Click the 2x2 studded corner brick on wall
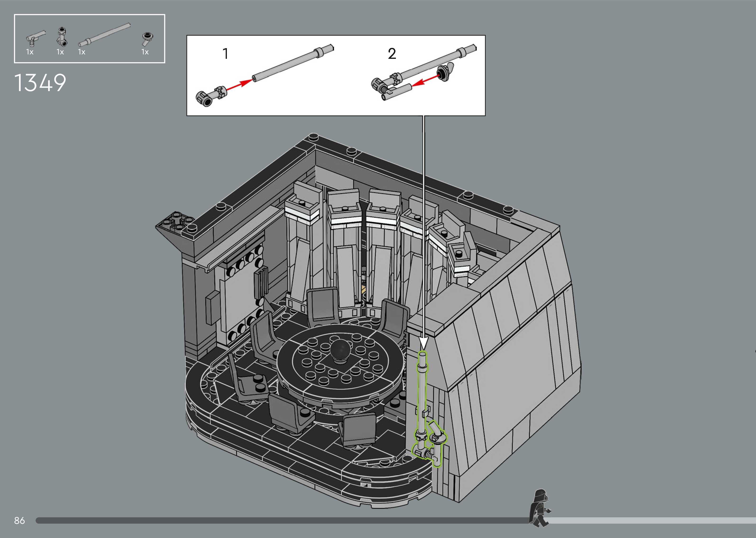The image size is (756, 538). tap(177, 221)
